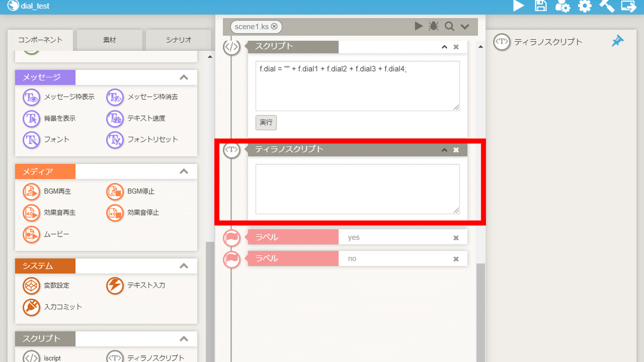Open settings gear icon in top bar
Image resolution: width=644 pixels, height=362 pixels.
[584, 6]
